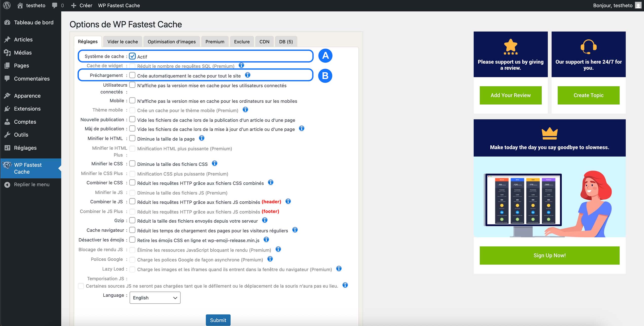Click the Submit button
The height and width of the screenshot is (326, 644).
click(x=218, y=320)
